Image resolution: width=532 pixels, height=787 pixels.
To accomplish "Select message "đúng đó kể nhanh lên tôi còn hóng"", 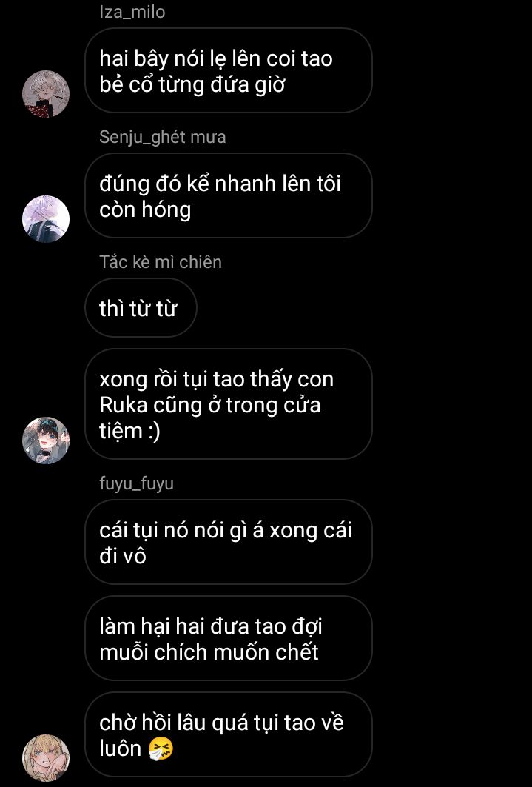I will point(229,195).
